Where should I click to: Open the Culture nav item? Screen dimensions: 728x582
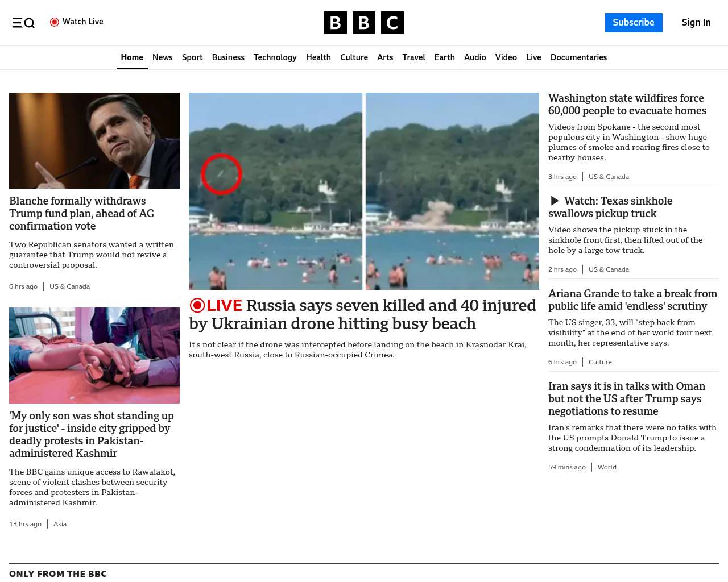[354, 57]
